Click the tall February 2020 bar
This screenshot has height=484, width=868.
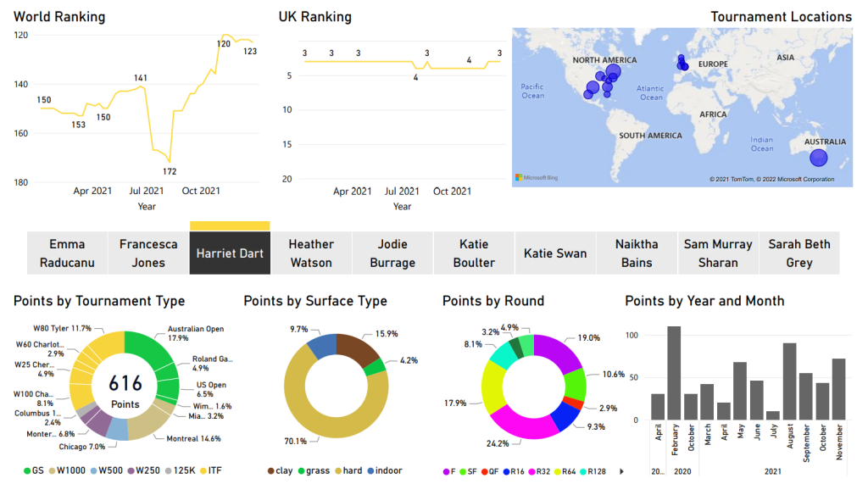[x=675, y=373]
